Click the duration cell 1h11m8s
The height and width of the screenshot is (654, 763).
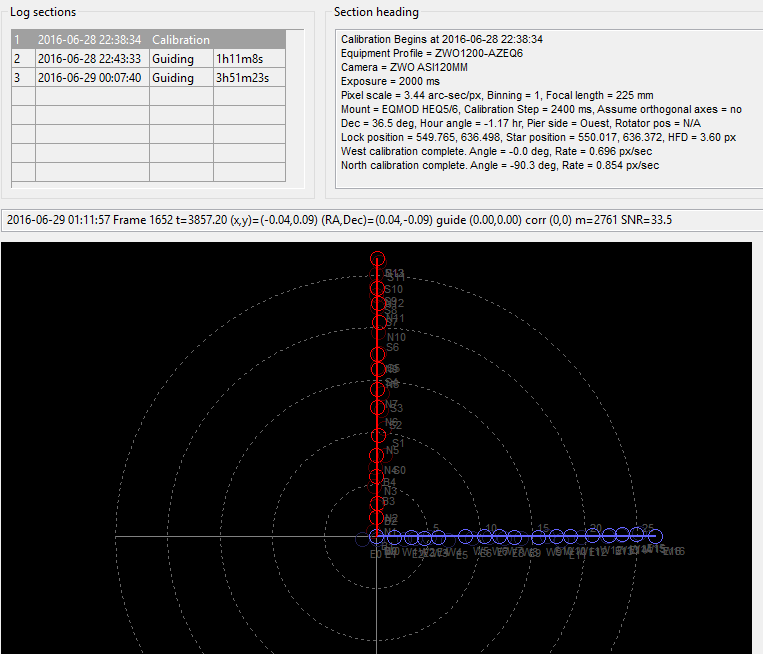(249, 59)
